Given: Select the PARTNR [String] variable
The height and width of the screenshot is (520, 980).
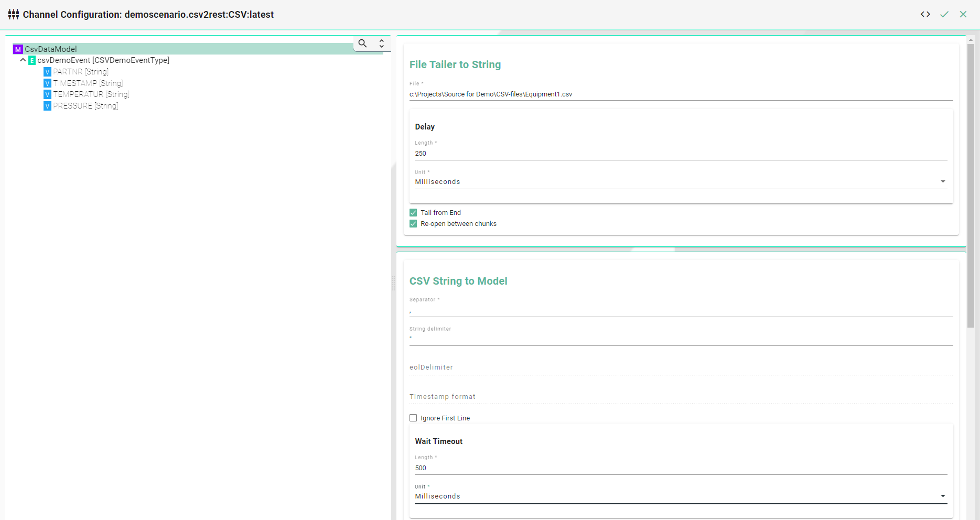Looking at the screenshot, I should pyautogui.click(x=81, y=72).
